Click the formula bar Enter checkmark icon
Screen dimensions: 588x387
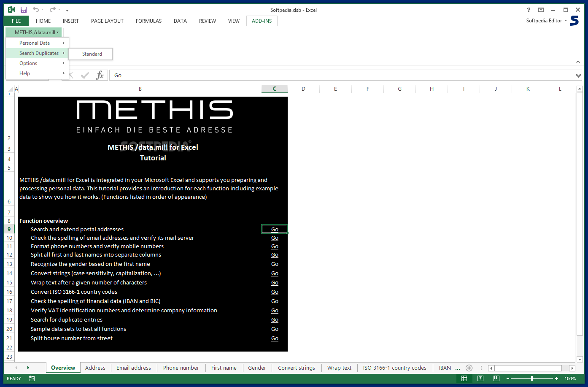85,75
